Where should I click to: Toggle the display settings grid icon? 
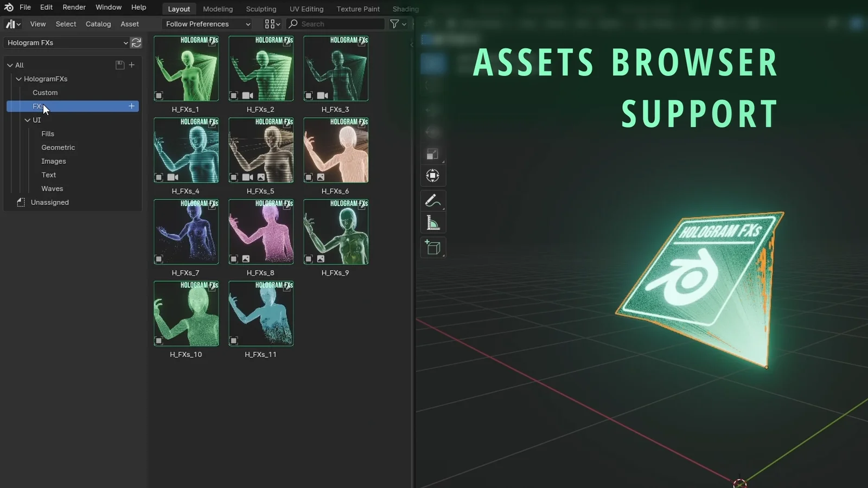pyautogui.click(x=270, y=24)
